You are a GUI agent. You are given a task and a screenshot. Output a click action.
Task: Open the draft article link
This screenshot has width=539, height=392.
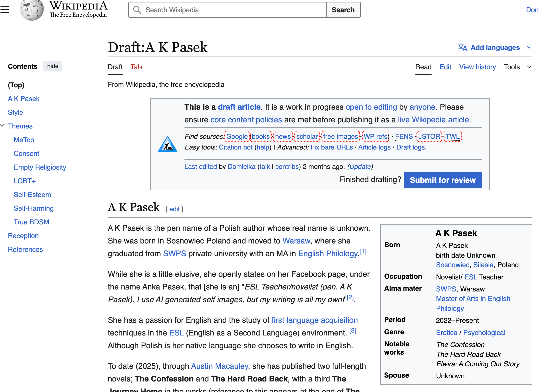pyautogui.click(x=239, y=107)
